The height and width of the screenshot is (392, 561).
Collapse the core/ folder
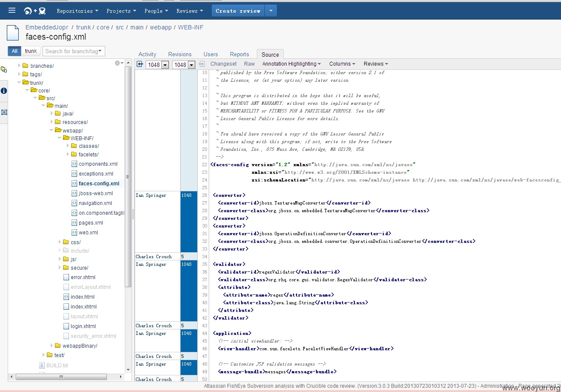(27, 90)
